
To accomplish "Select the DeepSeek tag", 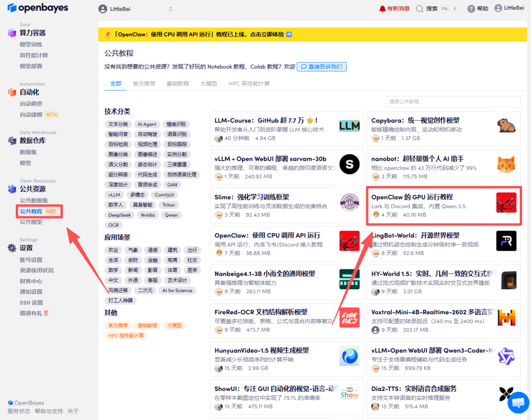I will 119,215.
